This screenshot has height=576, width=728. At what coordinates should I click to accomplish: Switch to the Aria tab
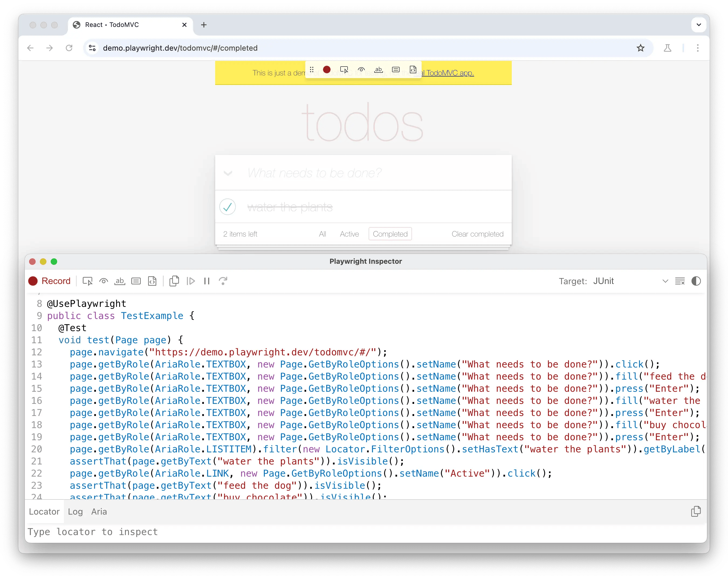99,512
